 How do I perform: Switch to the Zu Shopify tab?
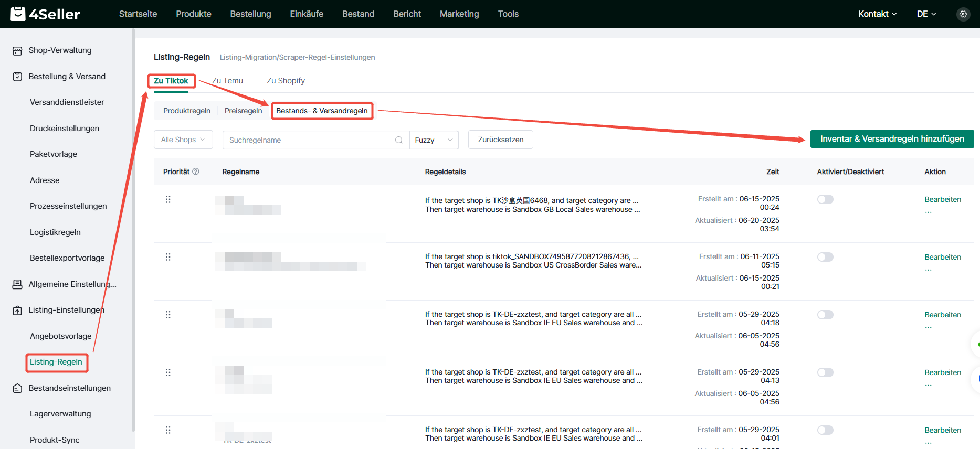286,81
